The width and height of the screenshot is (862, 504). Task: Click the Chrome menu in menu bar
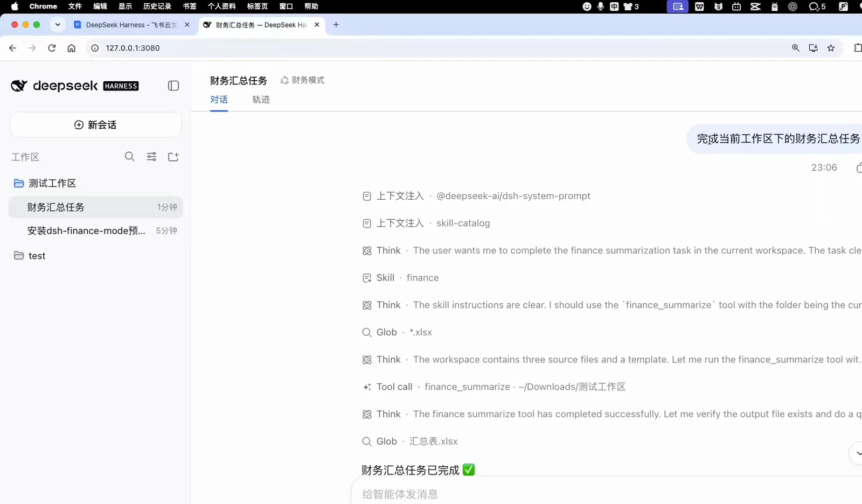click(43, 6)
